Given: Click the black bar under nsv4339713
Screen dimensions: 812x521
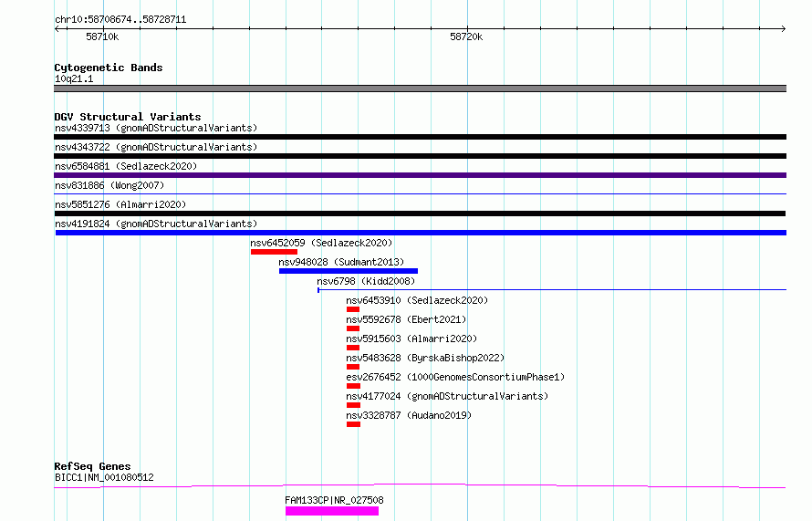Looking at the screenshot, I should (x=420, y=137).
